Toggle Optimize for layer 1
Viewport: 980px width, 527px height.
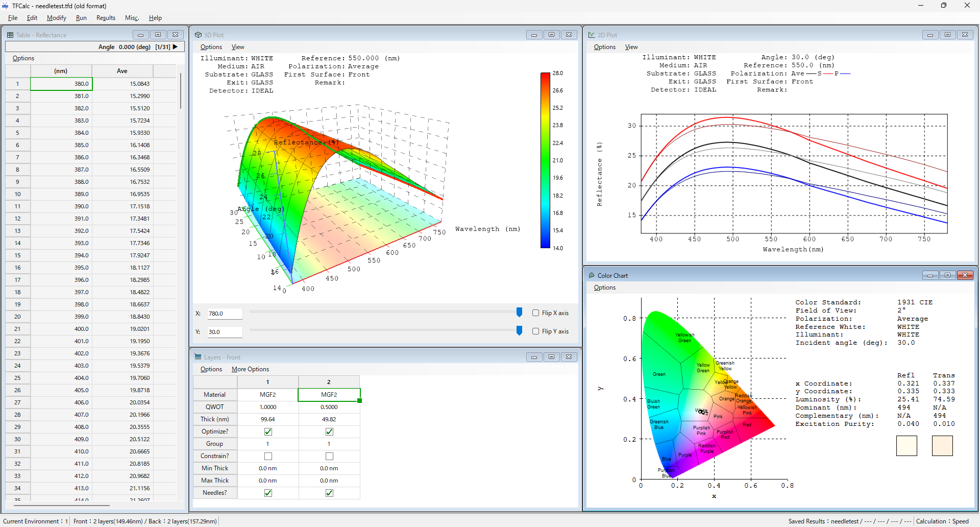pos(268,432)
